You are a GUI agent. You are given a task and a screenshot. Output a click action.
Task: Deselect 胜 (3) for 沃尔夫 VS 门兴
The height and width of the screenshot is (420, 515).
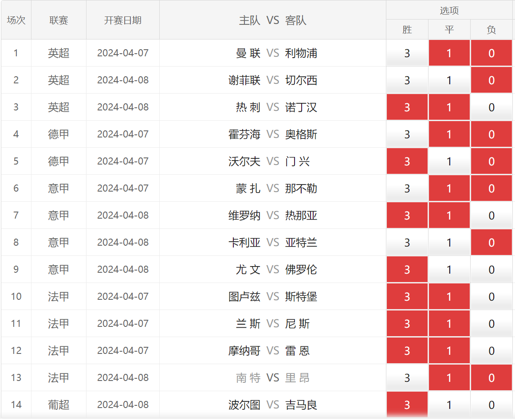[407, 161]
